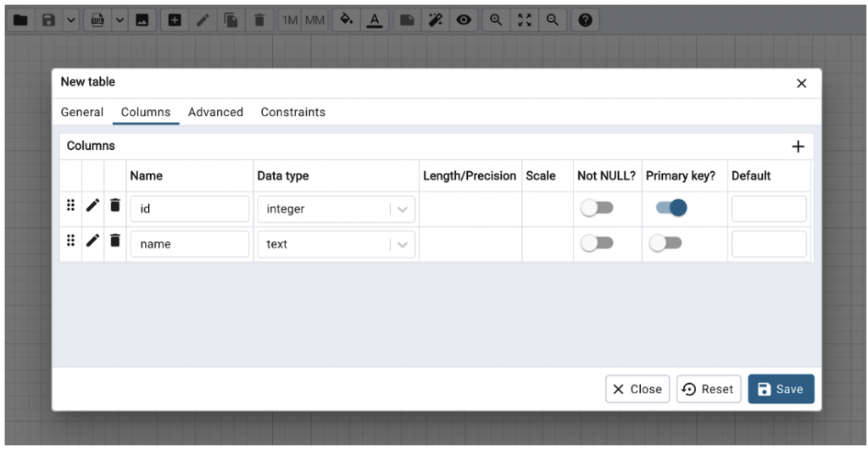Screen dimensions: 868x450
Task: Switch to the General tab
Action: [82, 112]
